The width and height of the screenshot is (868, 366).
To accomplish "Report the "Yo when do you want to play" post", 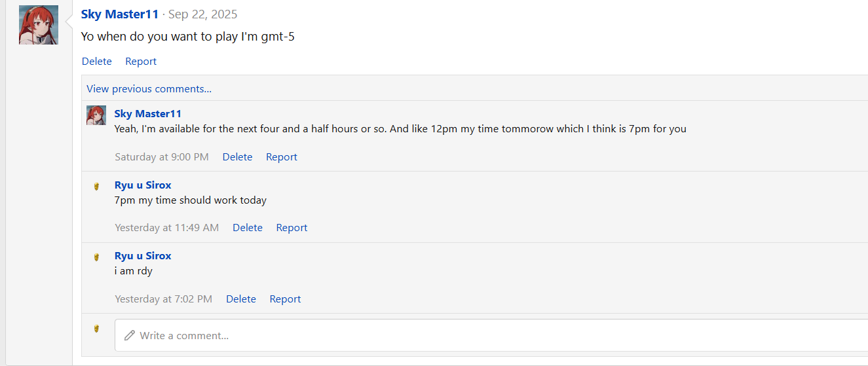I will 141,62.
